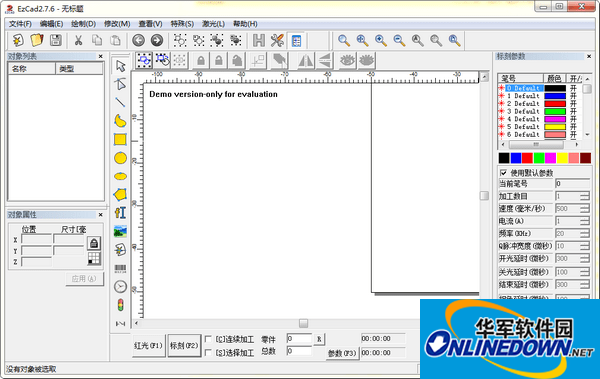Viewport: 600px width, 379px height.
Task: Select the circle drawing tool
Action: point(121,158)
